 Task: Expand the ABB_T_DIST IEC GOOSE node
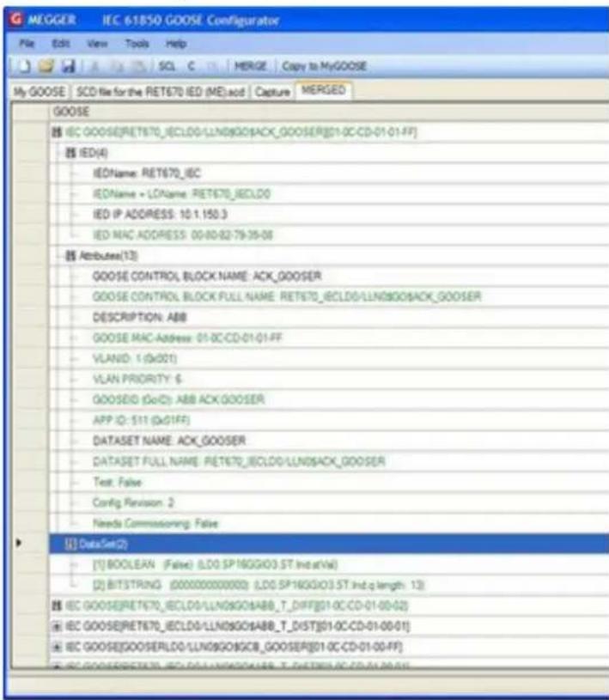pos(57,626)
